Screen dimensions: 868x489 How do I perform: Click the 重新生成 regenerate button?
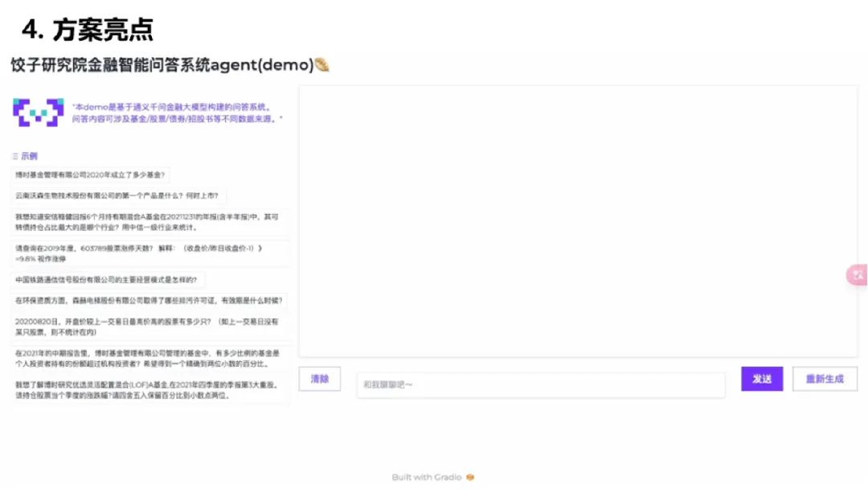coord(825,379)
